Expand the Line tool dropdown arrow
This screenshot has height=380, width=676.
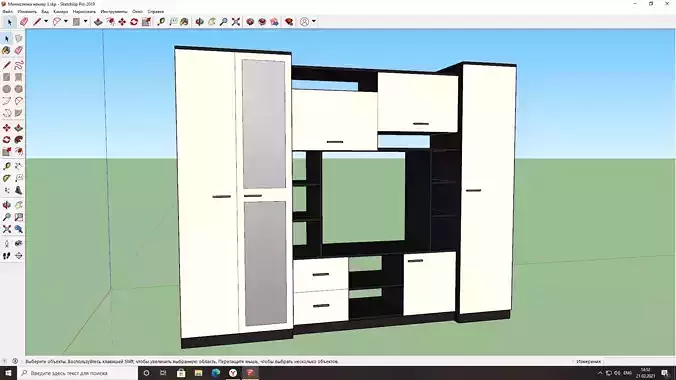pyautogui.click(x=46, y=21)
